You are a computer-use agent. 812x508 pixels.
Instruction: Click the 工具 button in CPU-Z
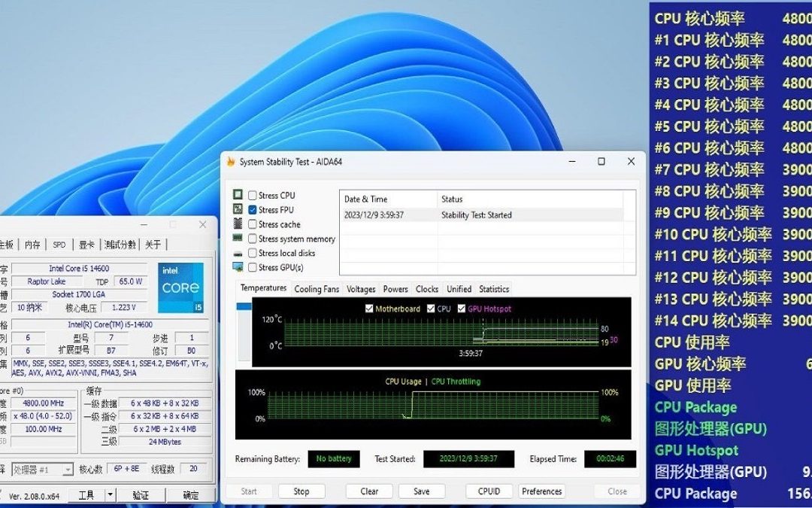86,495
